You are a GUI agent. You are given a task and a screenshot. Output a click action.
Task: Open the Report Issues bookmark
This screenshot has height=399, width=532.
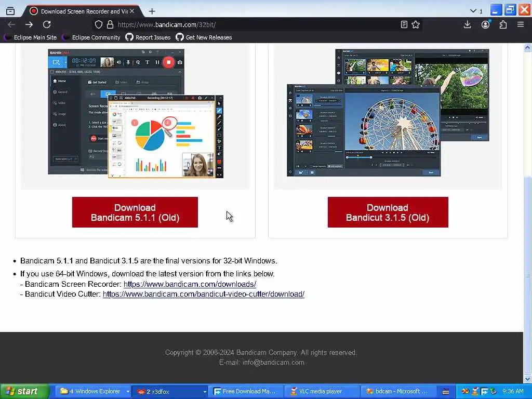pos(148,37)
